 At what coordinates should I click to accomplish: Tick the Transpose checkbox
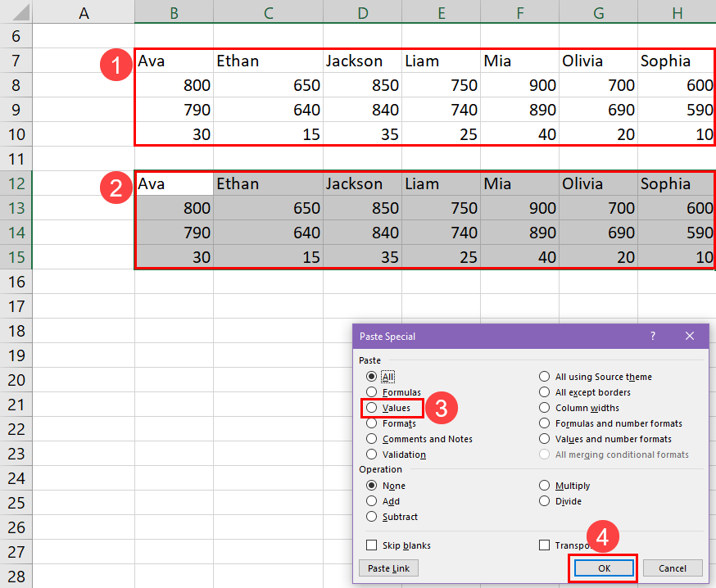[x=544, y=545]
